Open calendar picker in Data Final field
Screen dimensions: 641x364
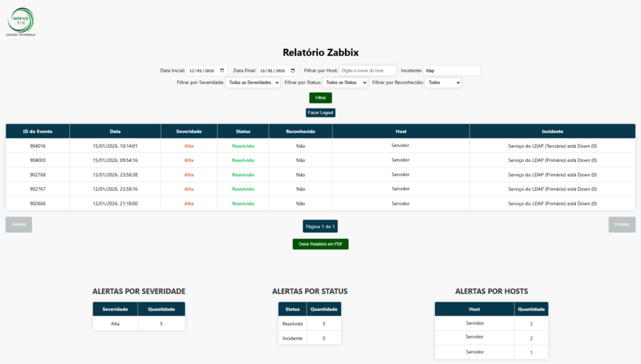coord(292,71)
